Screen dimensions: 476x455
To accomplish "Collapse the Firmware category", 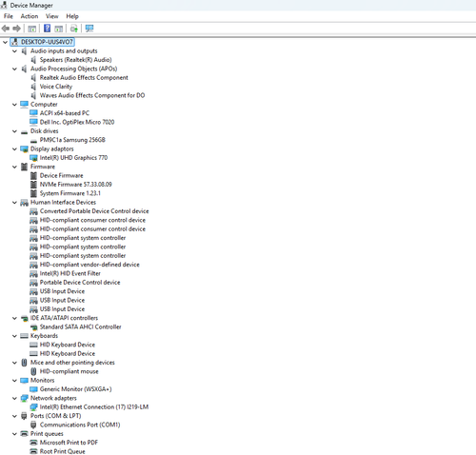I will [14, 167].
